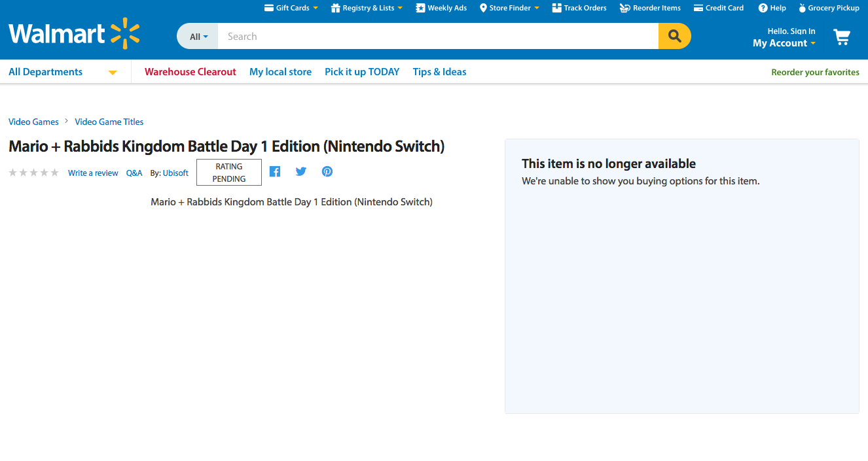Open Grocery Pickup link text
The image size is (868, 461).
coord(834,8)
